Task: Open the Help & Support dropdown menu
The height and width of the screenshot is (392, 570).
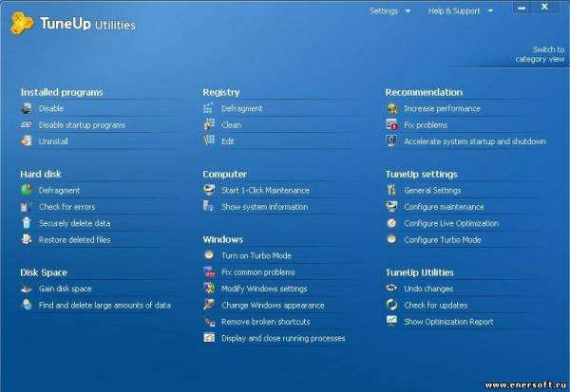Action: click(x=460, y=10)
